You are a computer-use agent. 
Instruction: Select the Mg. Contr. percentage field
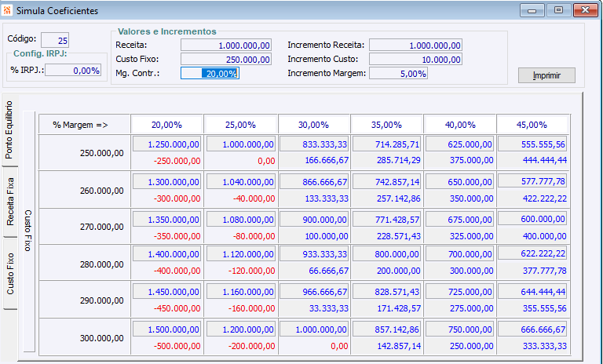click(x=210, y=74)
